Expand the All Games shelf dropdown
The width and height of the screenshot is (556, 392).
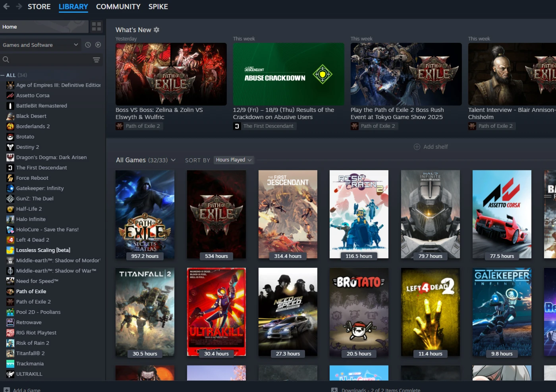(173, 160)
